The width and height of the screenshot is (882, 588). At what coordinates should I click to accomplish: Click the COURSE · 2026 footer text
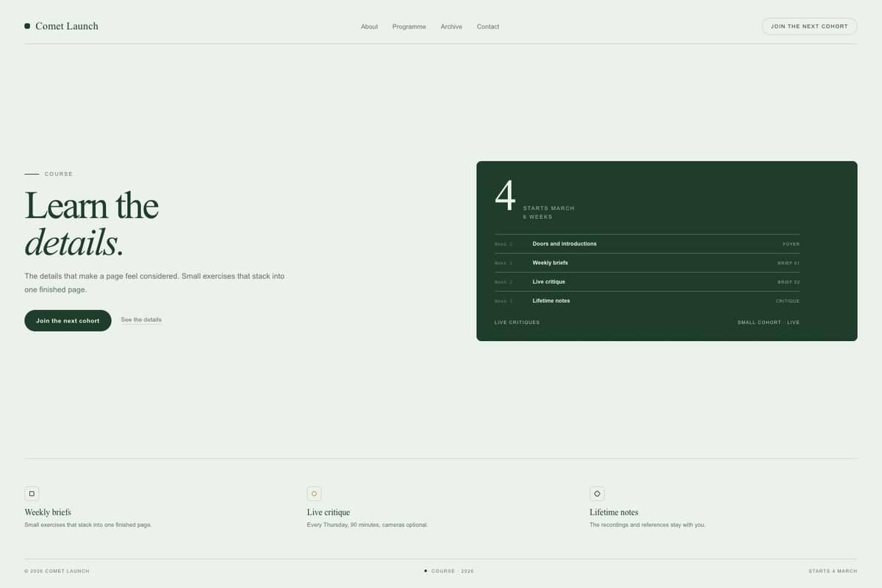click(453, 571)
